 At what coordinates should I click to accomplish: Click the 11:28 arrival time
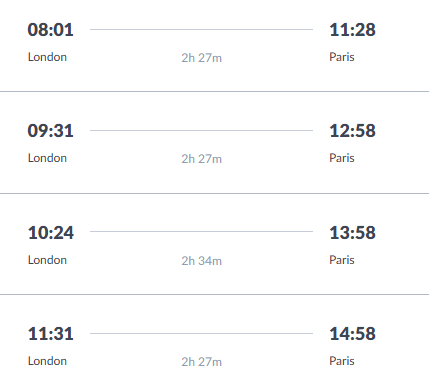352,30
